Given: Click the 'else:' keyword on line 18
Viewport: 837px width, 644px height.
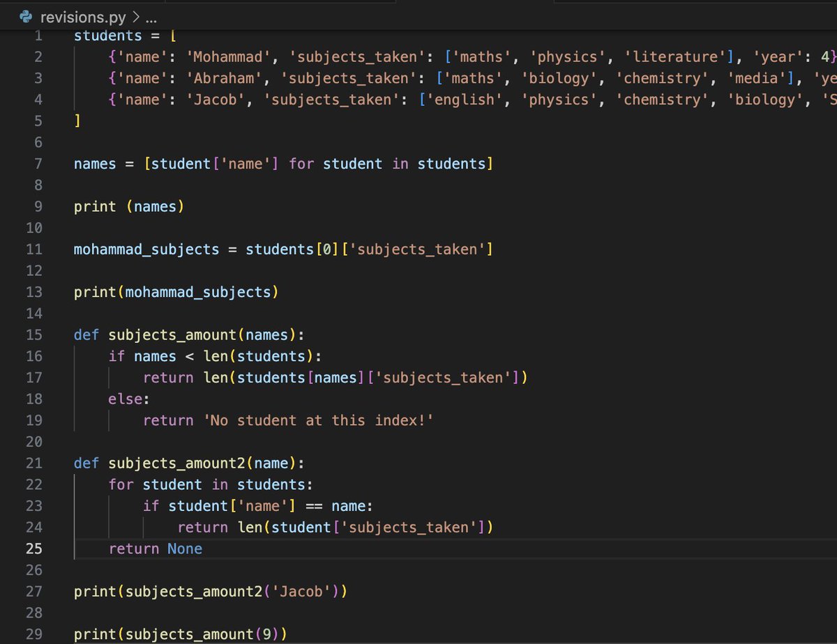Looking at the screenshot, I should point(129,399).
